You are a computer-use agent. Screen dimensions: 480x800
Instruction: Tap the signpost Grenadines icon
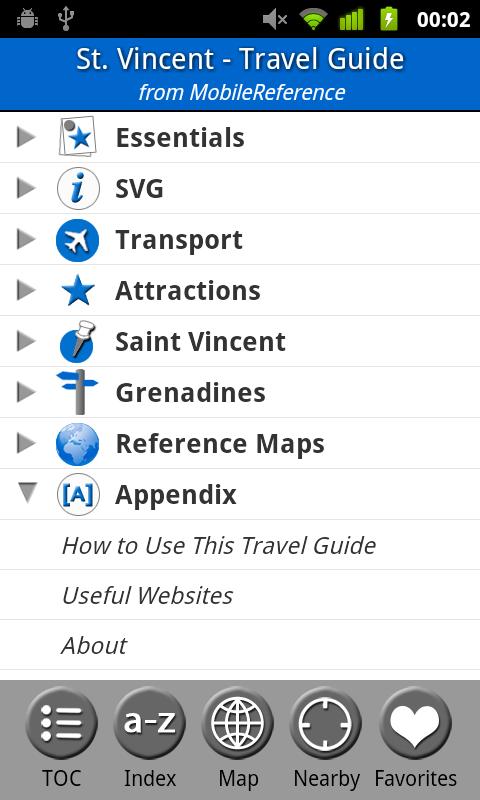pos(78,391)
